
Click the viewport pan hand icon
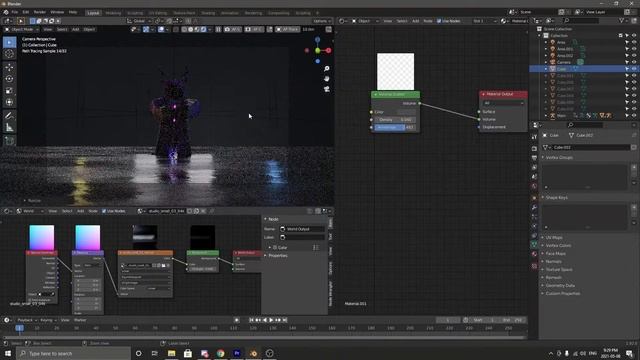[327, 79]
